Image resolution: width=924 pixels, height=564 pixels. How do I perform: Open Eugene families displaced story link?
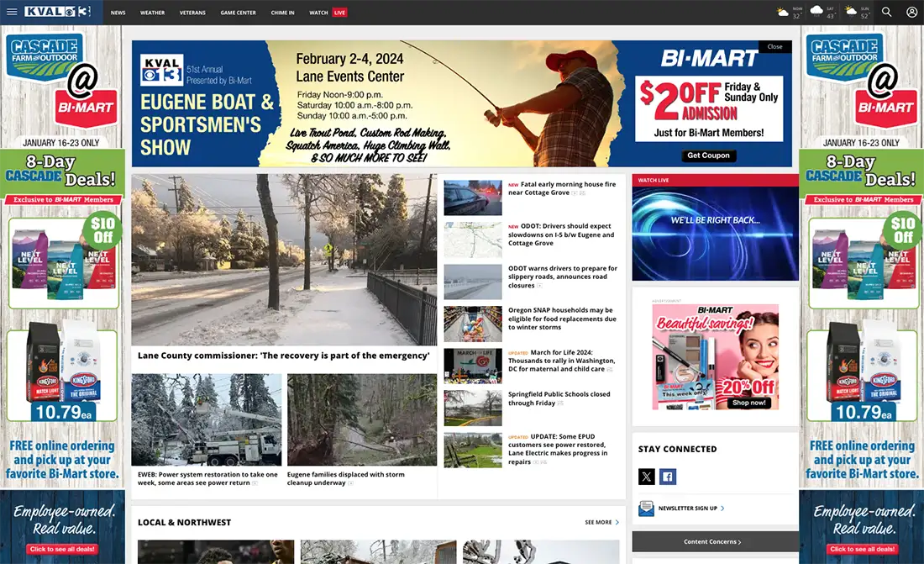[x=346, y=478]
